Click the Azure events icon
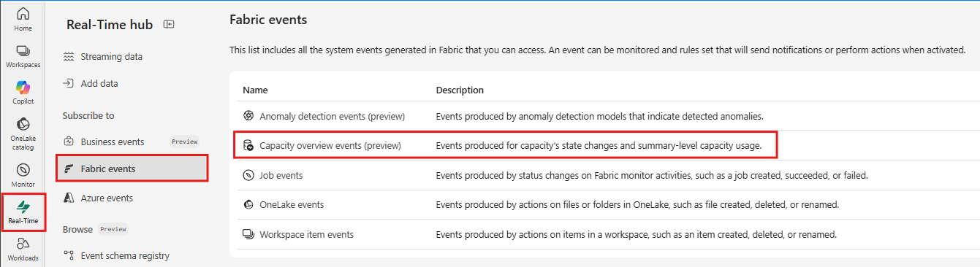This screenshot has width=980, height=267. (69, 198)
